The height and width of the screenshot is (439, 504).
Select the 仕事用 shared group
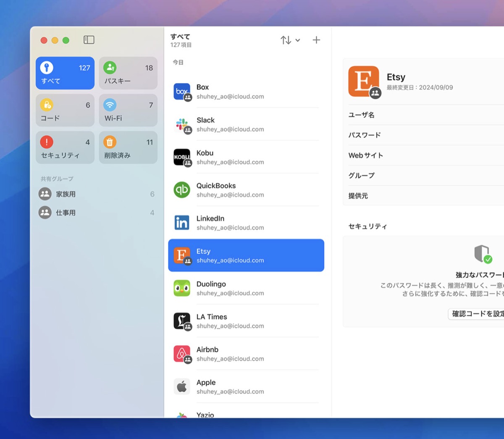click(66, 213)
